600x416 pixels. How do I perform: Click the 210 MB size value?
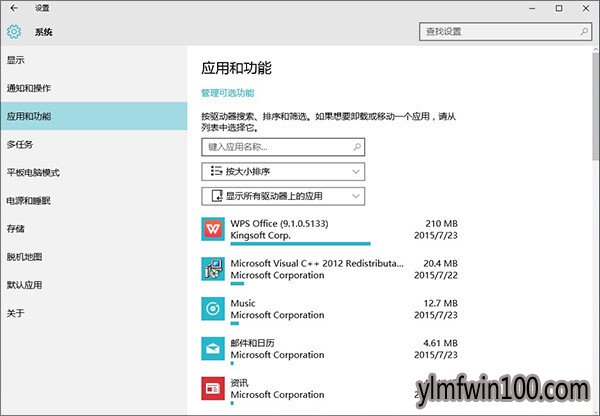[442, 223]
